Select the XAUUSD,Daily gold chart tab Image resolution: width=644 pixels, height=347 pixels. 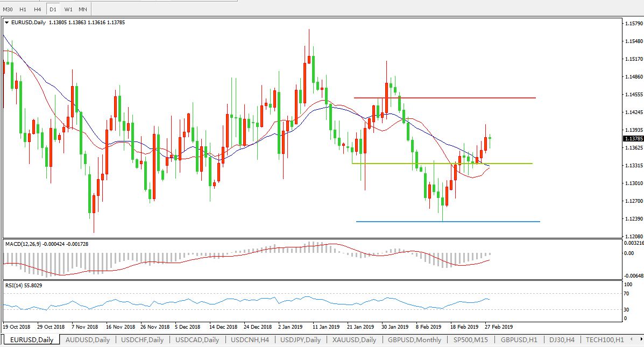354,339
